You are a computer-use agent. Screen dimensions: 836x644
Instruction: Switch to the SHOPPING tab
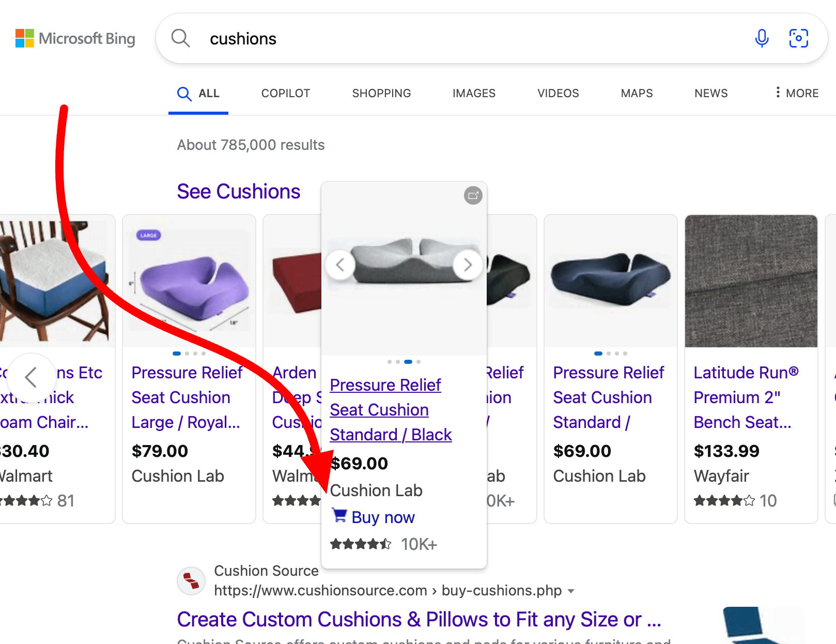click(x=381, y=93)
